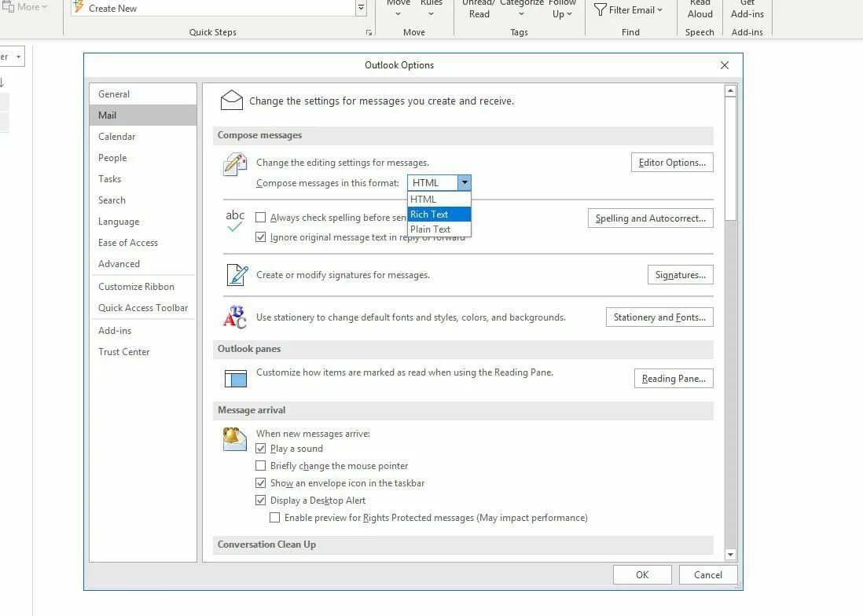The height and width of the screenshot is (616, 863).
Task: Click the reading pane layout icon
Action: click(x=236, y=379)
